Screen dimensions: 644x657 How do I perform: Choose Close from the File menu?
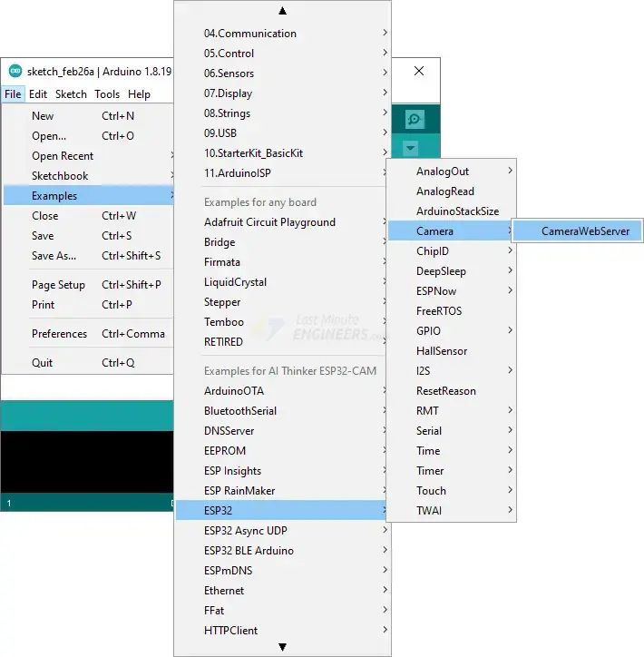pos(88,216)
